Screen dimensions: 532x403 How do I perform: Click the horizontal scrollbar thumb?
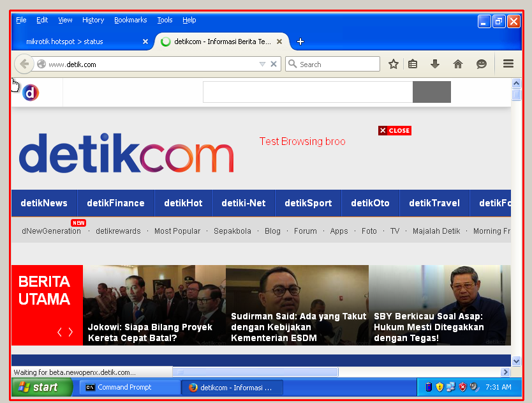click(255, 372)
